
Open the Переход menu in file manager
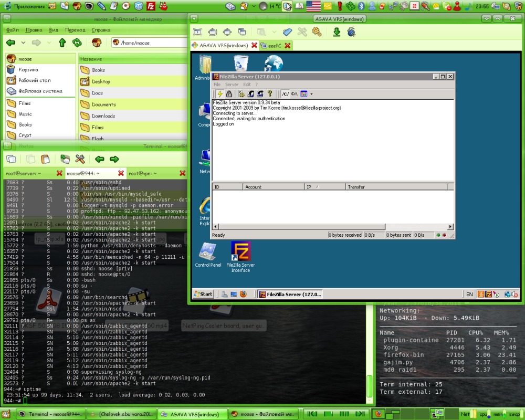(x=75, y=30)
